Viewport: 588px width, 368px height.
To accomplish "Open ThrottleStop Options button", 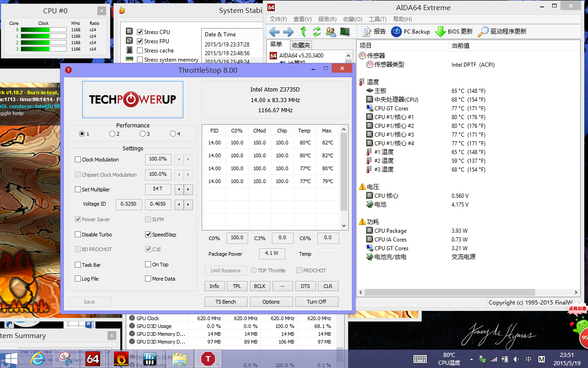I will pyautogui.click(x=271, y=302).
